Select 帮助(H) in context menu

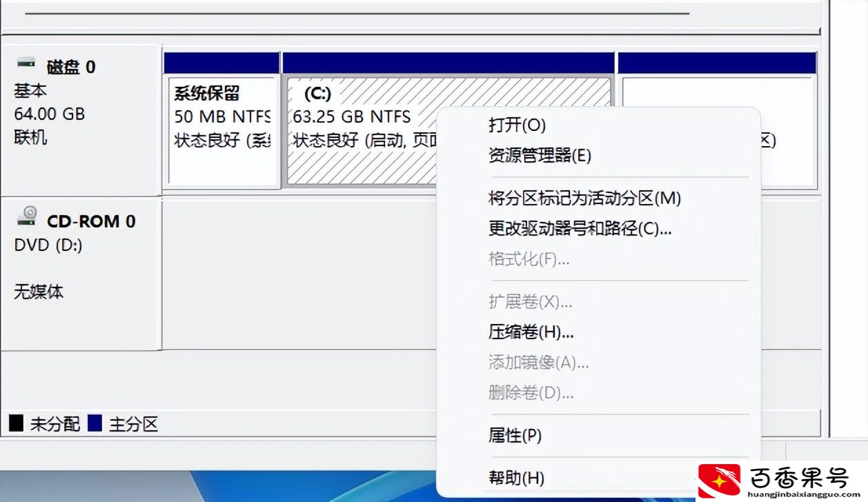(516, 477)
